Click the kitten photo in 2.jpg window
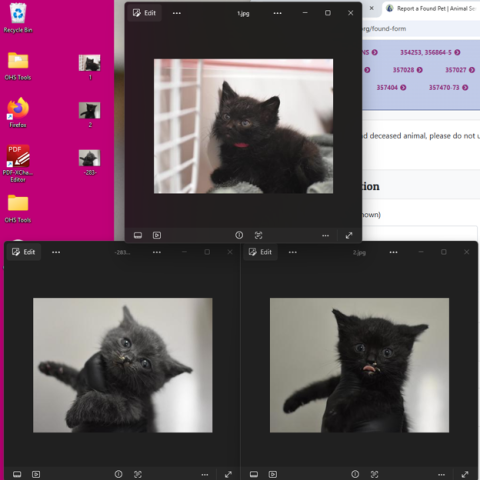The height and width of the screenshot is (480, 480). [359, 365]
